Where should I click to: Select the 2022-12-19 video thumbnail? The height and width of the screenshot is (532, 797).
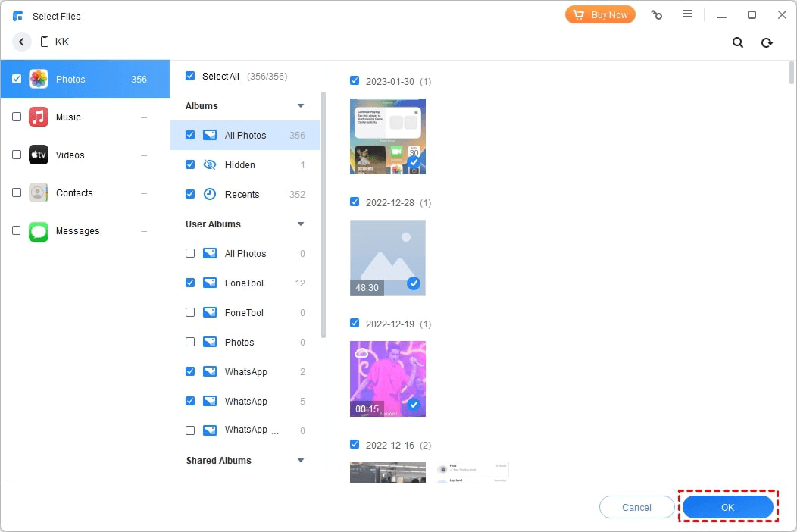(x=387, y=378)
